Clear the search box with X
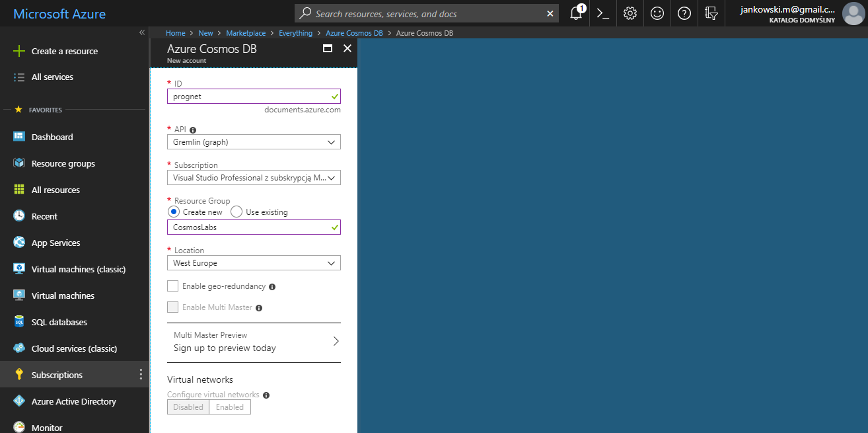This screenshot has height=433, width=868. tap(551, 13)
